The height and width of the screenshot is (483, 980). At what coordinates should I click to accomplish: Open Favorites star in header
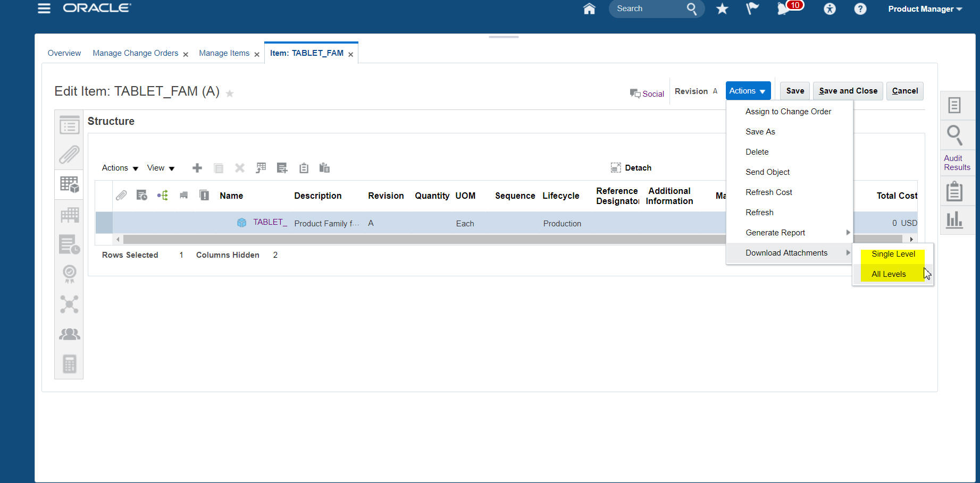(x=722, y=9)
